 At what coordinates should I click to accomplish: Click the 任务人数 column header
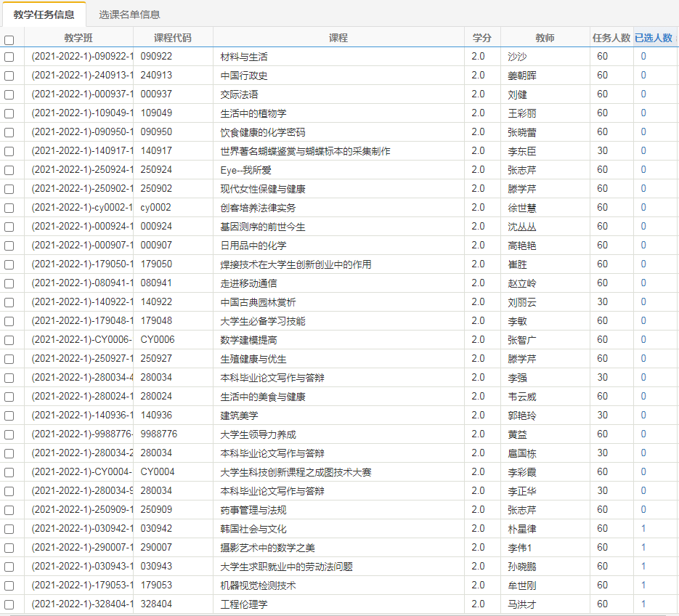(x=611, y=38)
